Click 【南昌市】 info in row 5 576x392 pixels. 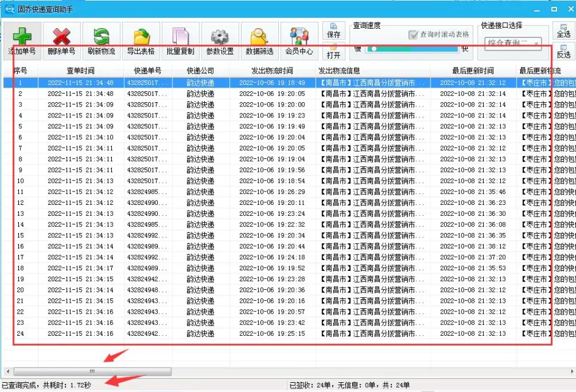pyautogui.click(x=372, y=127)
